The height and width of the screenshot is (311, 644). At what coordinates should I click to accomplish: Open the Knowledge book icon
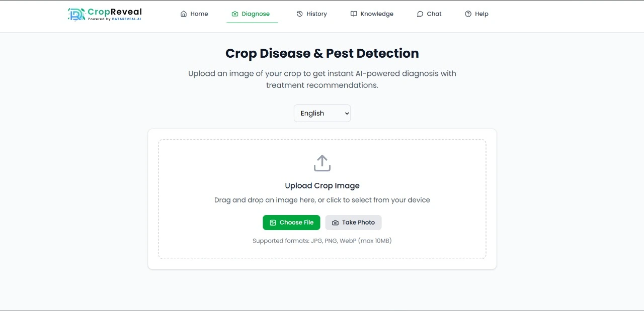[x=353, y=14]
